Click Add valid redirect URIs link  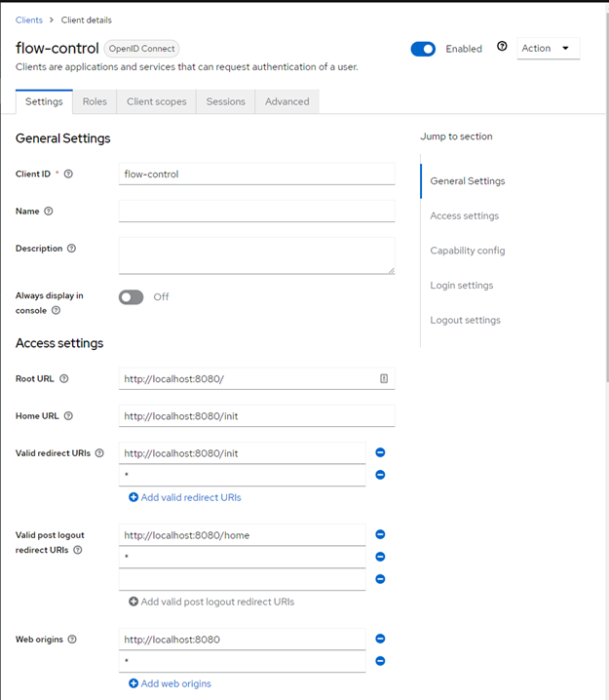pos(184,497)
